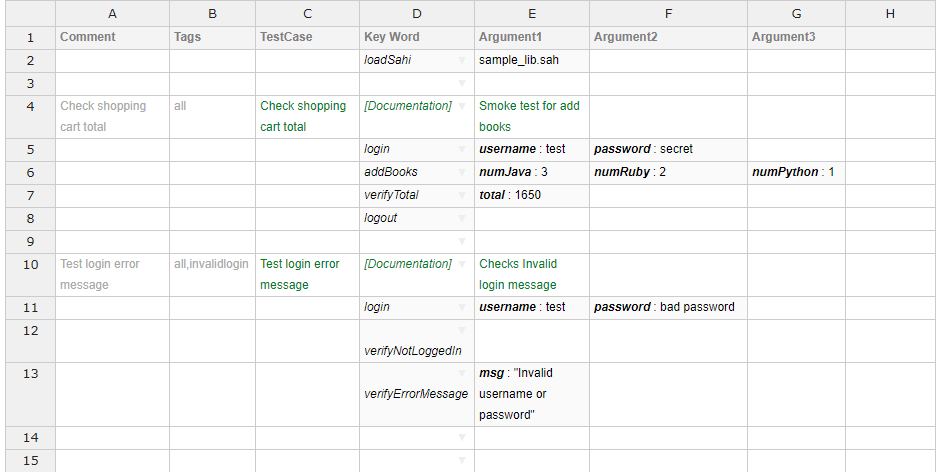Click the "total : 1650" cell
Screen dimensions: 936x472
(x=531, y=195)
